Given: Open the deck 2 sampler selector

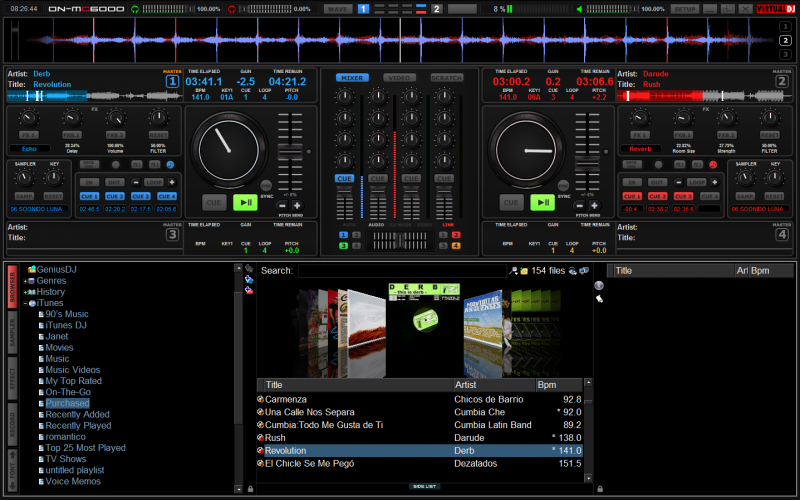Looking at the screenshot, I should 759,209.
